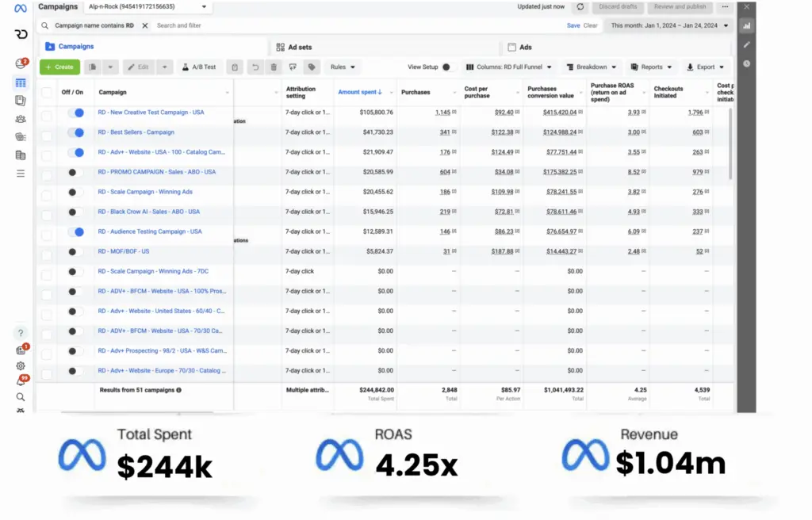This screenshot has height=520, width=812.
Task: Click Save next to the filter
Action: click(x=573, y=25)
